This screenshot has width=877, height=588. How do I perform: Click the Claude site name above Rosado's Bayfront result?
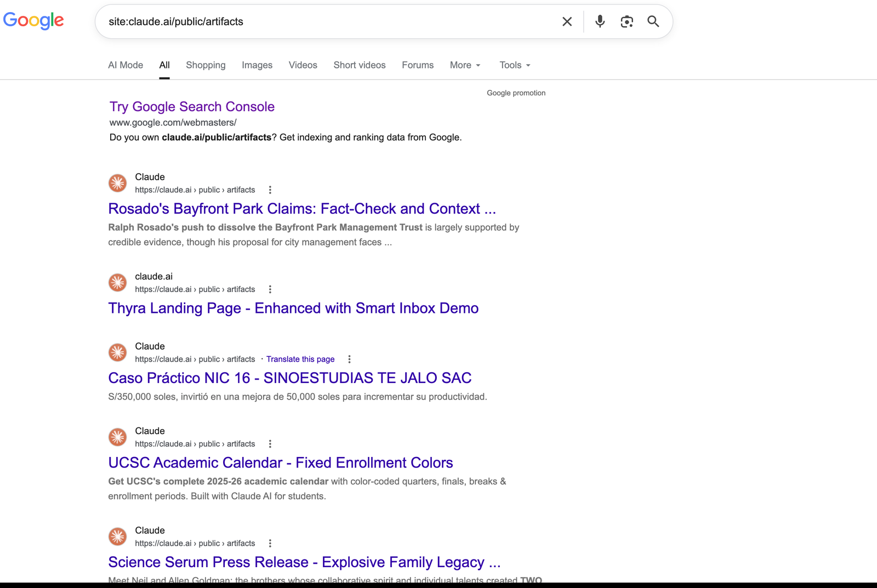pyautogui.click(x=150, y=177)
